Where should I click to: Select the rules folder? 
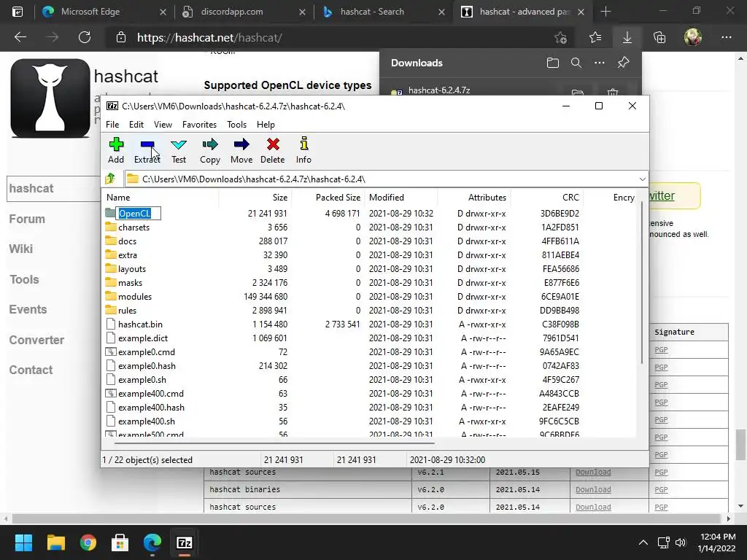(x=127, y=311)
